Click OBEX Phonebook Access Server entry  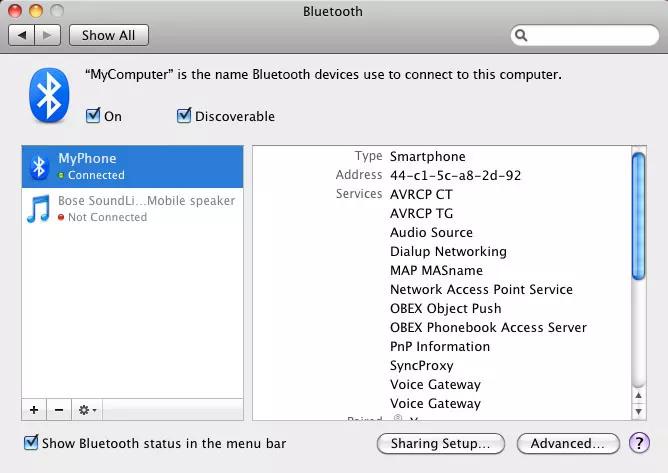pos(489,327)
